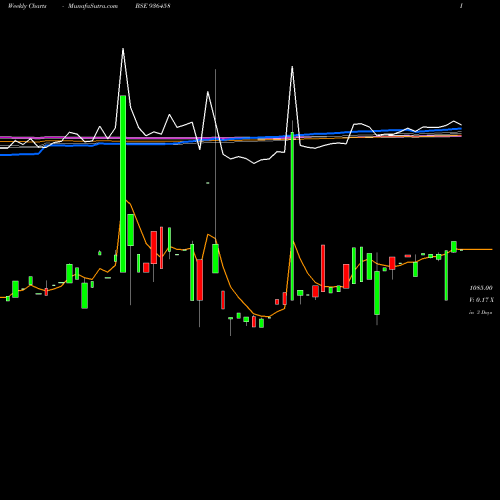Click the "1083.00" price value
Screen dimensions: 500x500
click(481, 288)
